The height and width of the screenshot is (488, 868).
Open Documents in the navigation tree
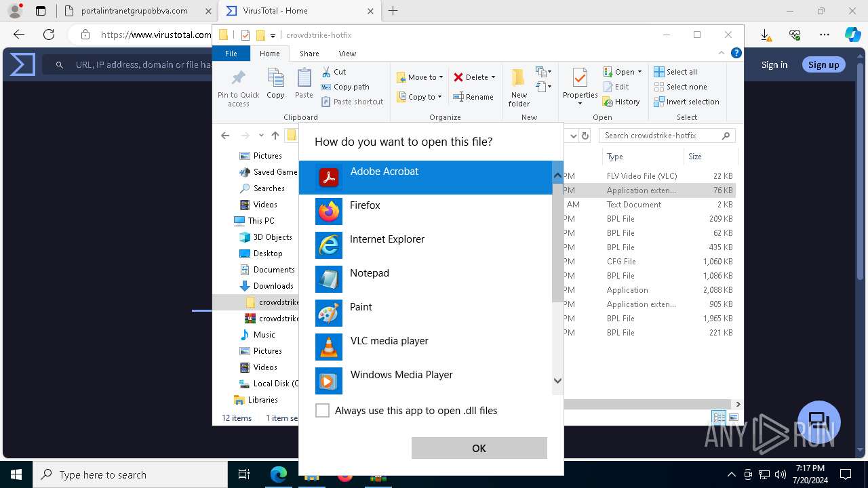[x=267, y=270]
